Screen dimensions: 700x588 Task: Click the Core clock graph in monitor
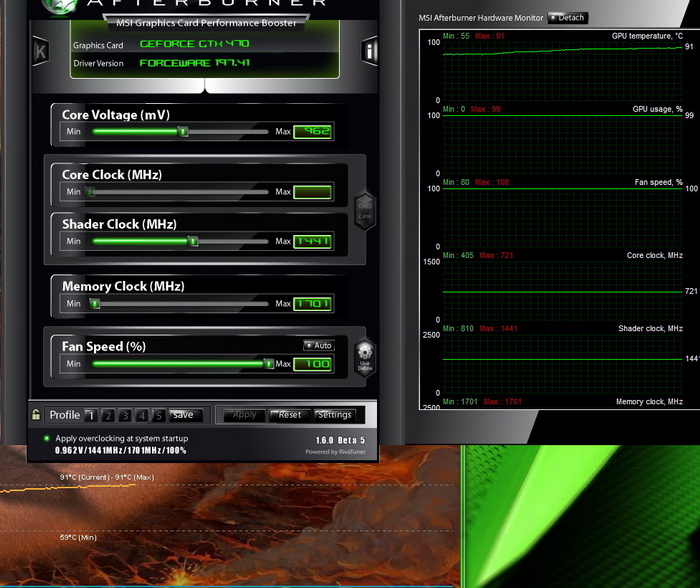click(562, 291)
